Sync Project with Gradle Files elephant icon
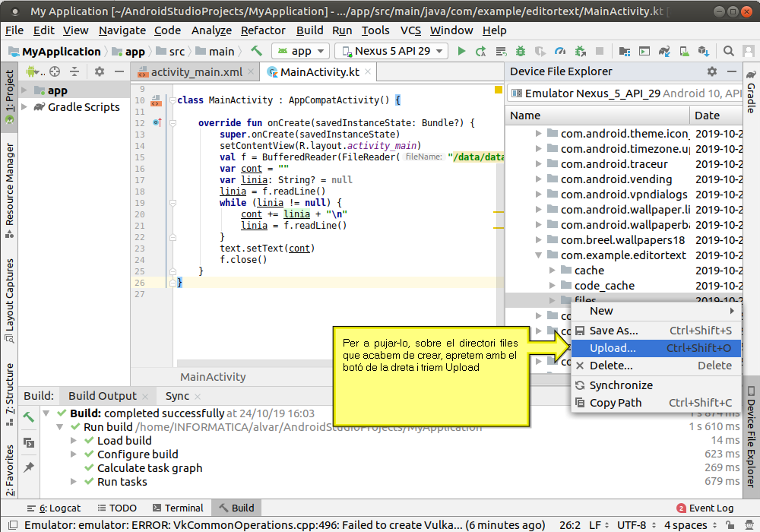 pyautogui.click(x=664, y=51)
